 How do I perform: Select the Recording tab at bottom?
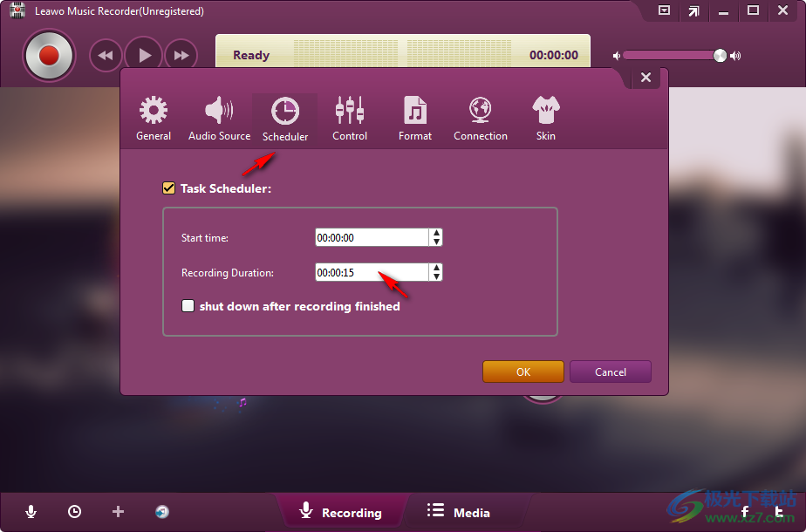coord(341,512)
